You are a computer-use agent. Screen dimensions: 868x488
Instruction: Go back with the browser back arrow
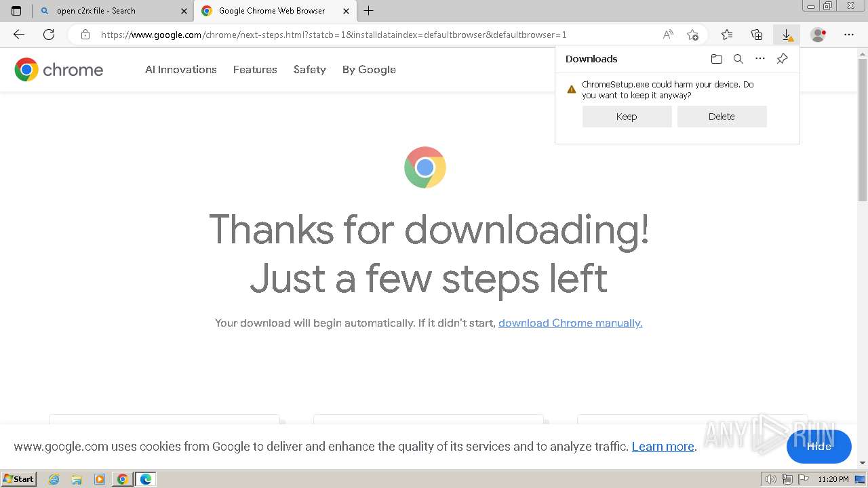tap(19, 35)
